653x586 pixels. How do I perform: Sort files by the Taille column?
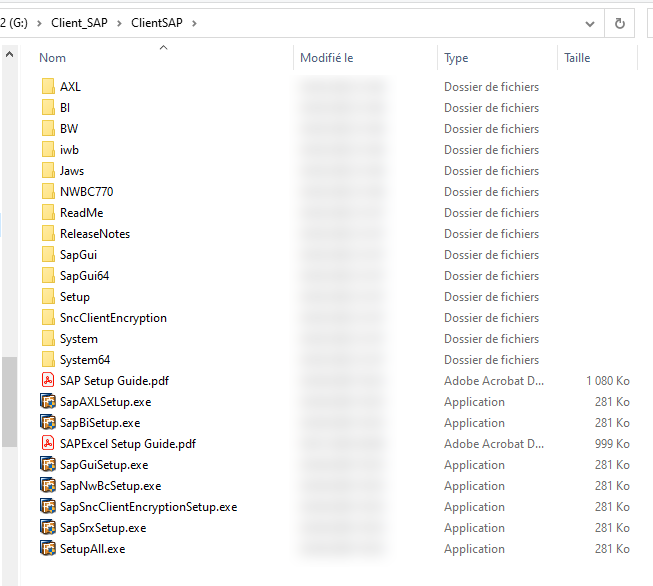[577, 58]
